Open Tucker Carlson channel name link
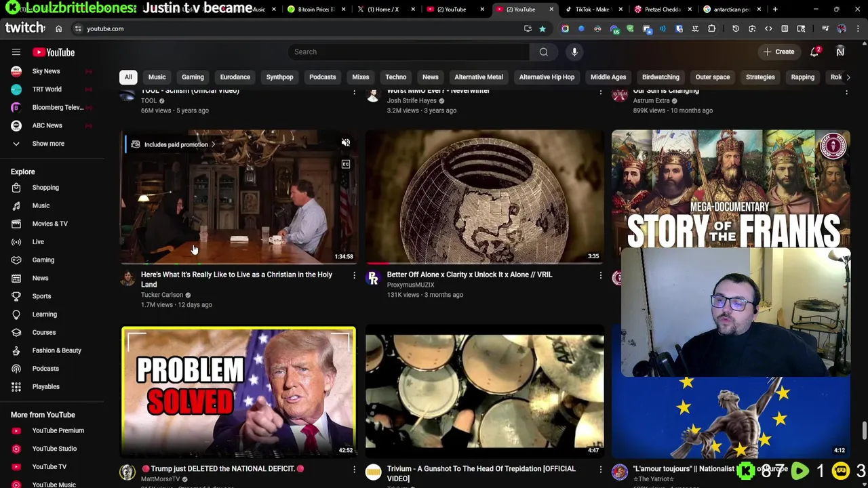Viewport: 868px width, 488px height. coord(162,295)
